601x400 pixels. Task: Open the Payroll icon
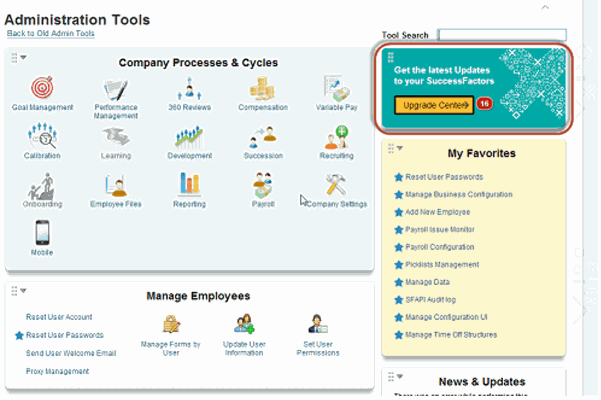point(262,185)
